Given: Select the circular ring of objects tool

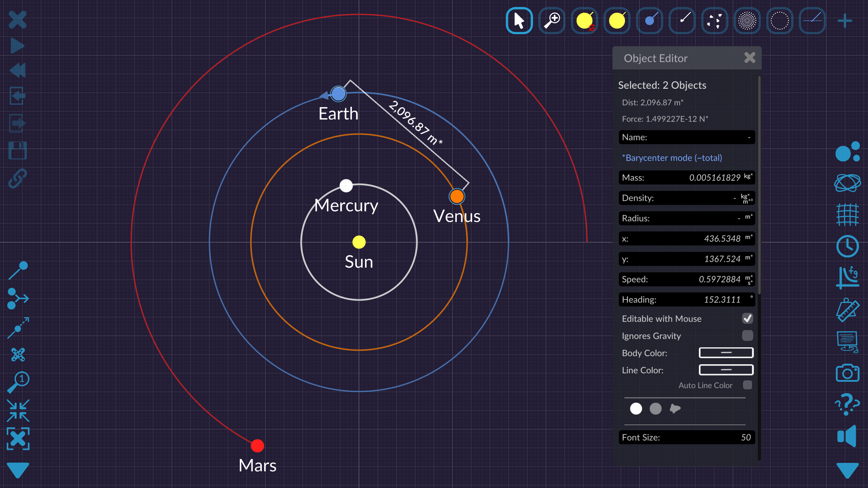Looking at the screenshot, I should pyautogui.click(x=780, y=20).
